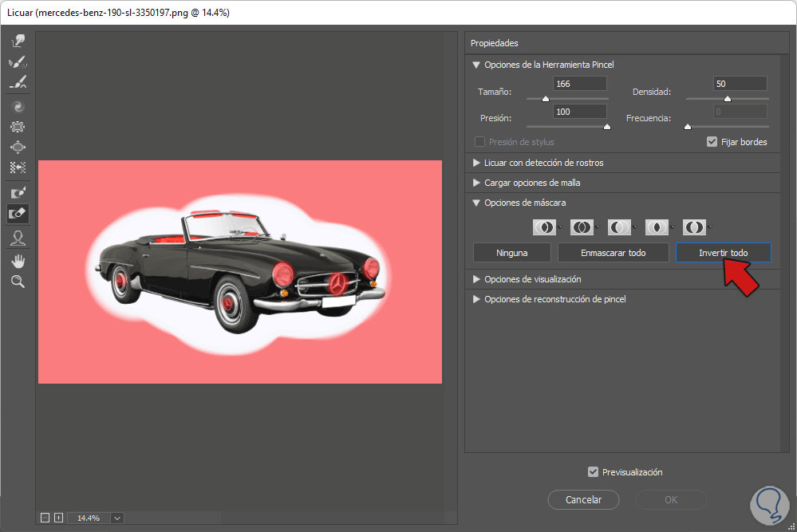Toggle the Previsualización checkbox
This screenshot has width=797, height=532.
[x=593, y=472]
